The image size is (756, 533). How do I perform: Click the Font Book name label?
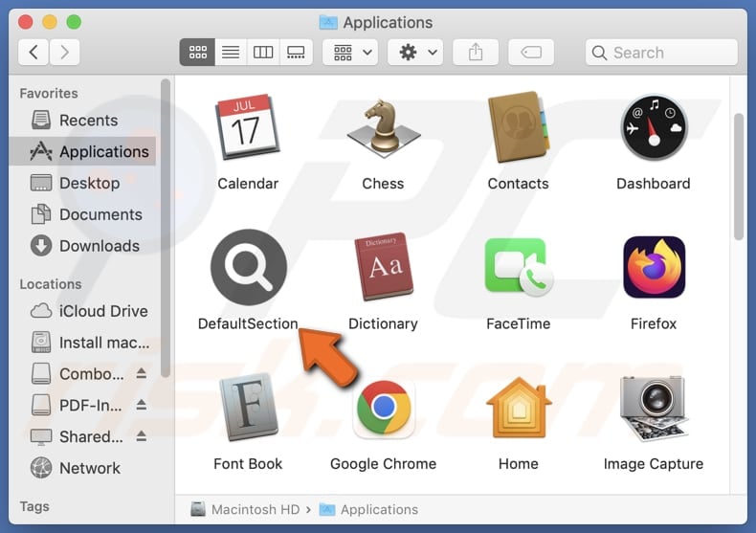point(248,463)
